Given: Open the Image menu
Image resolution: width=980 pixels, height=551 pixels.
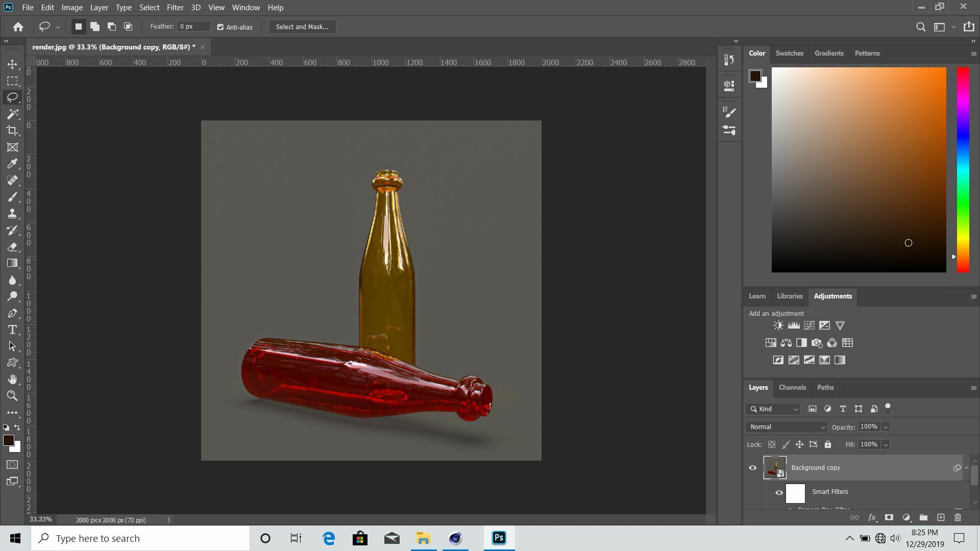Looking at the screenshot, I should click(x=72, y=8).
